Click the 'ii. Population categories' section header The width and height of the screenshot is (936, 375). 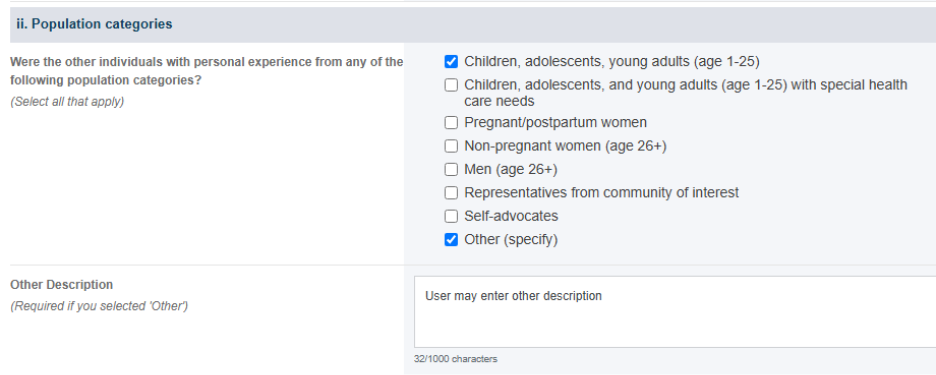[x=94, y=24]
